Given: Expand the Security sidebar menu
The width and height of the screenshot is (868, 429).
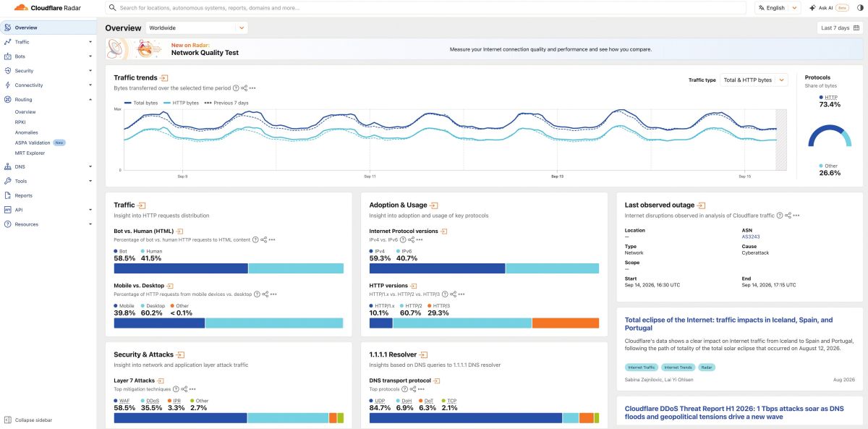Looking at the screenshot, I should 48,71.
